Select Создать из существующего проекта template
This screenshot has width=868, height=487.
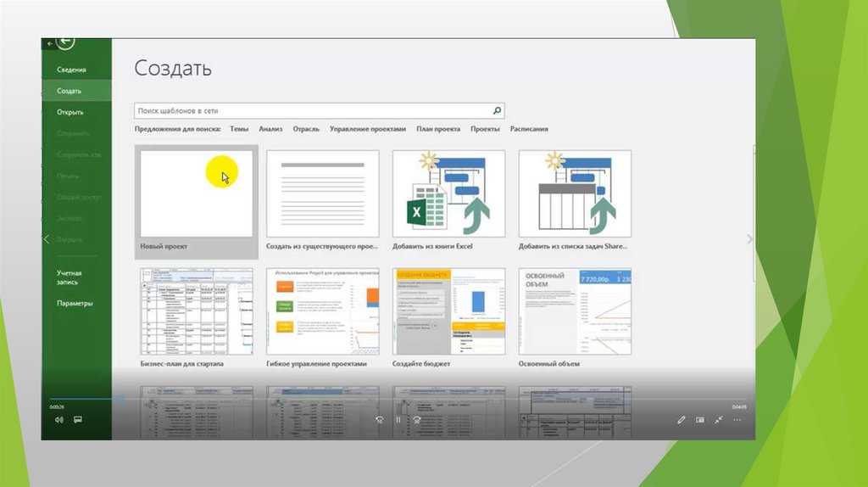[323, 202]
